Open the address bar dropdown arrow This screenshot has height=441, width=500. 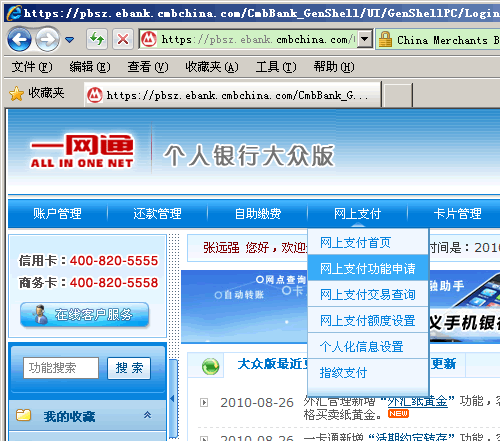pos(365,39)
